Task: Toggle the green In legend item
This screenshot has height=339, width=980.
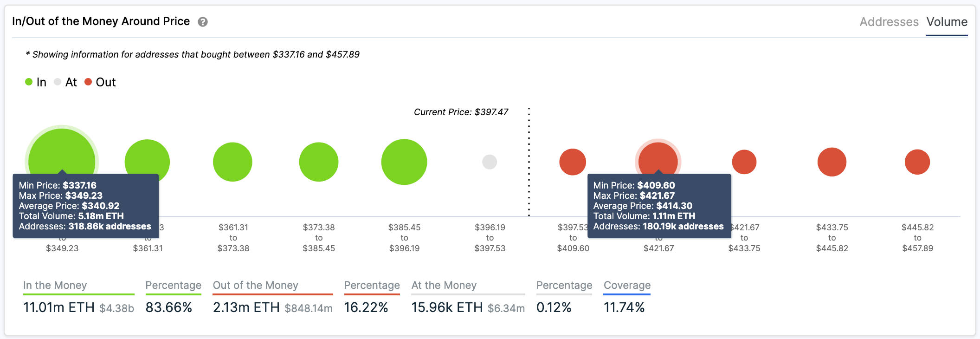Action: pos(36,82)
